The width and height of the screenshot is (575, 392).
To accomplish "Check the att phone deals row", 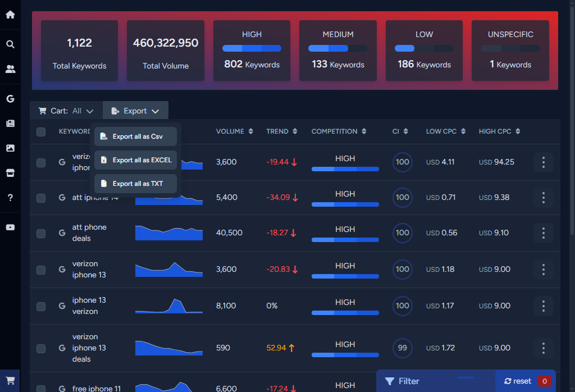I will pos(41,234).
